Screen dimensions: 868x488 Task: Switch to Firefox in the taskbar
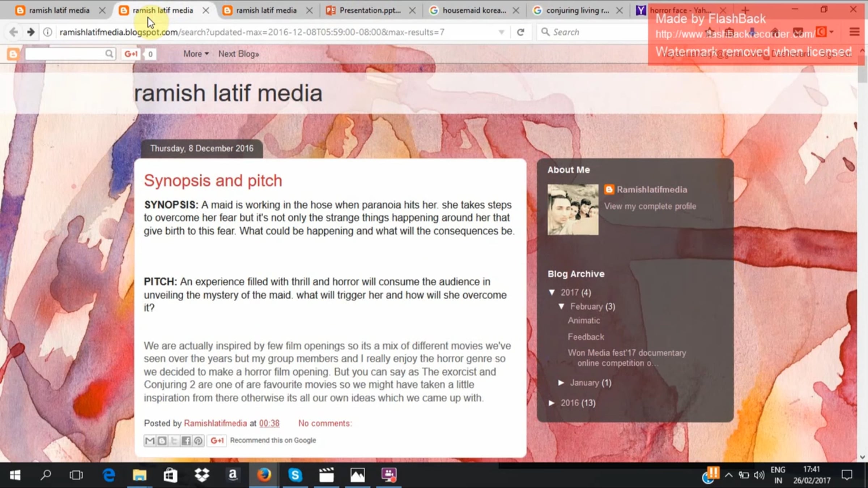[264, 475]
